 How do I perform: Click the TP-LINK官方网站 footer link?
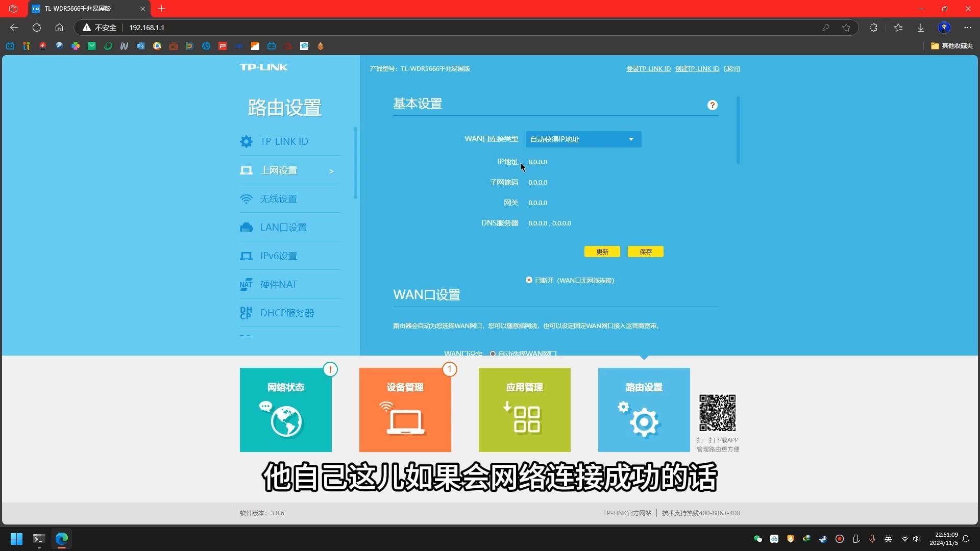pyautogui.click(x=627, y=513)
